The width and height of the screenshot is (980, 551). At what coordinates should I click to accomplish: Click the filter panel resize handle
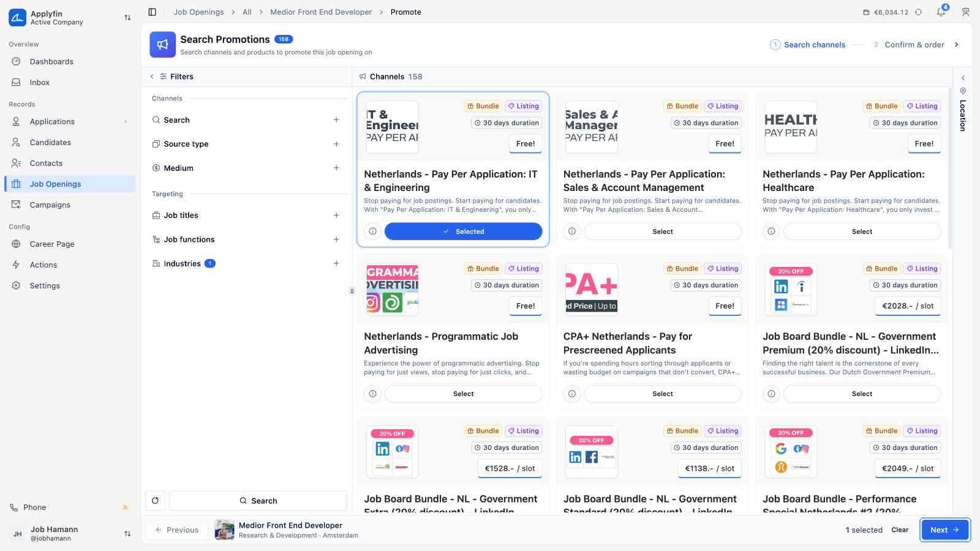coord(352,291)
